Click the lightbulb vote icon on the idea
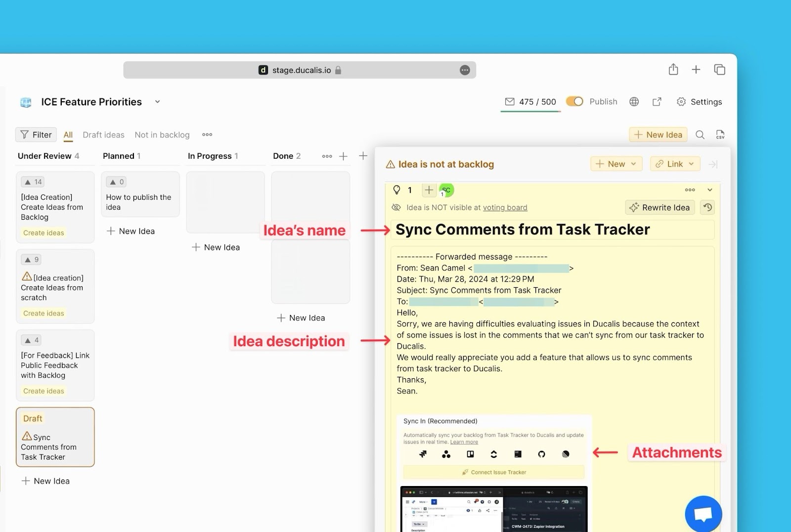791x532 pixels. coord(396,190)
